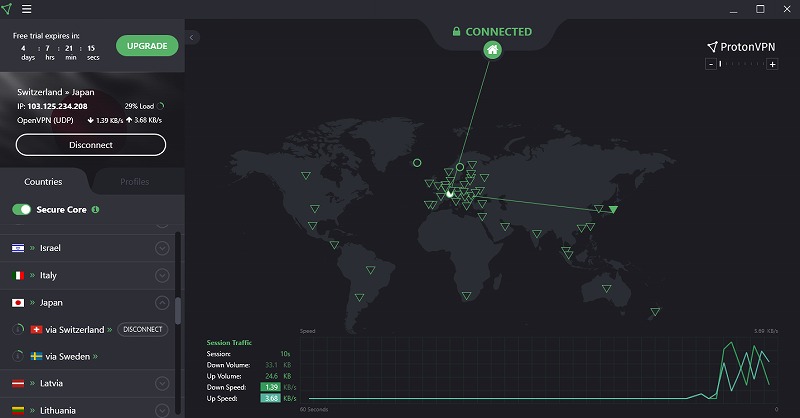Viewport: 800px width, 418px height.
Task: Click the Switzerland flag icon
Action: point(36,330)
